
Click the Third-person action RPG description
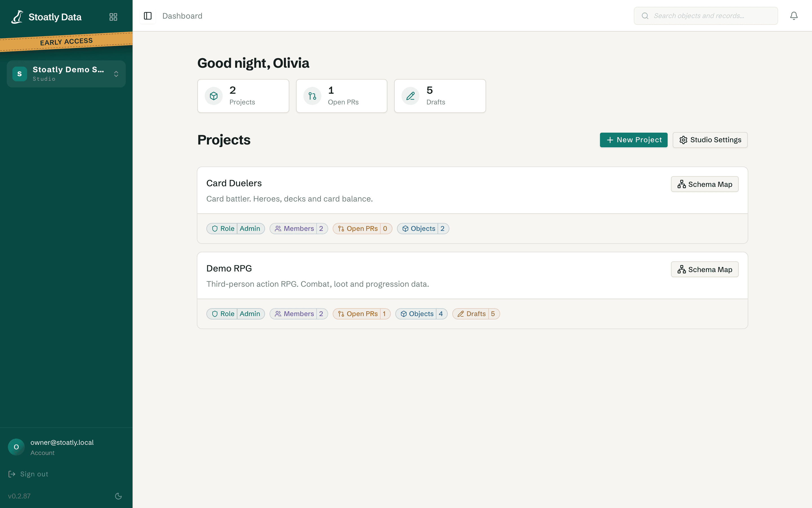(317, 284)
